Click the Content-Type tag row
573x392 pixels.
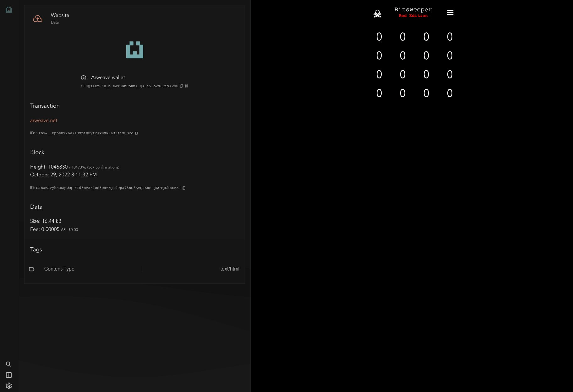coord(59,269)
